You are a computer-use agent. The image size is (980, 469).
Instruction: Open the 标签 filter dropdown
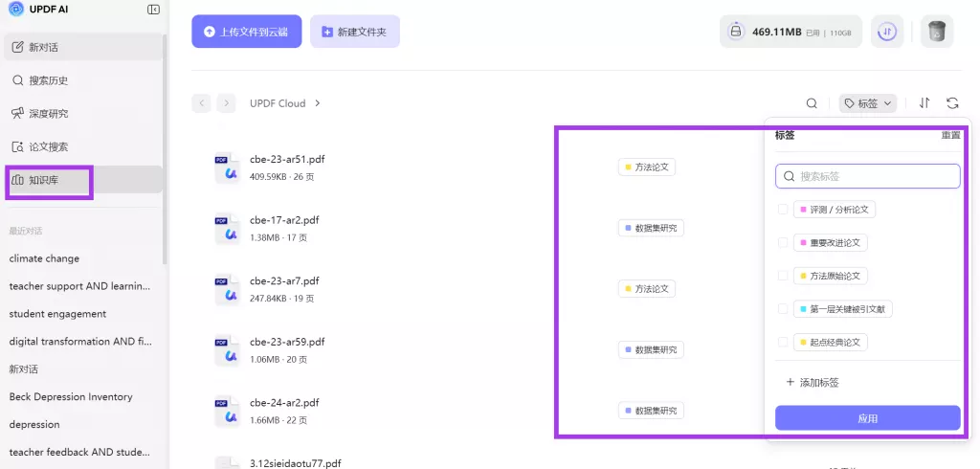pos(868,103)
